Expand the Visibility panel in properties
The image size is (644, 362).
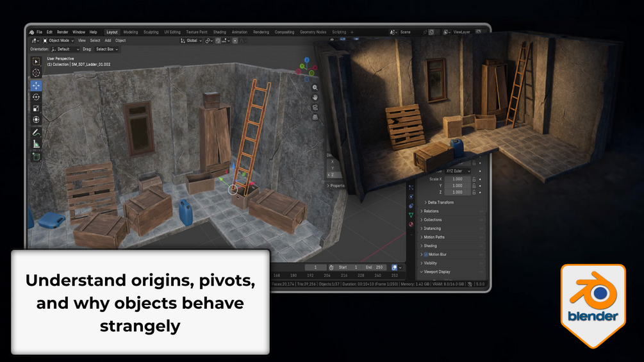click(x=452, y=263)
